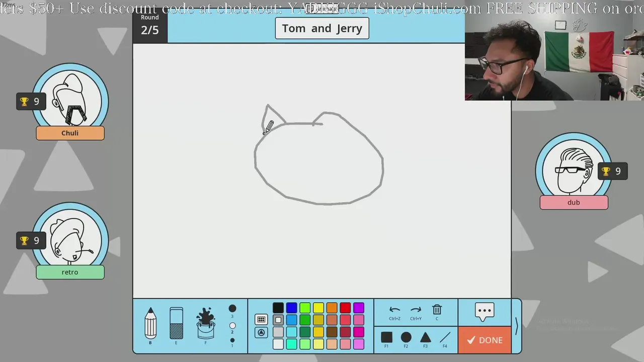Click the circled triangle icon below the palette grid
Image resolution: width=644 pixels, height=362 pixels.
261,332
